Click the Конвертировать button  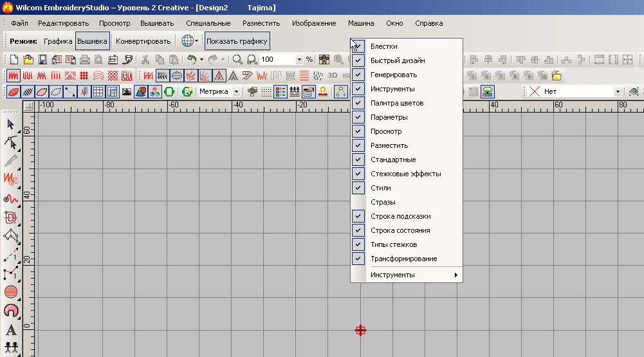[x=143, y=41]
